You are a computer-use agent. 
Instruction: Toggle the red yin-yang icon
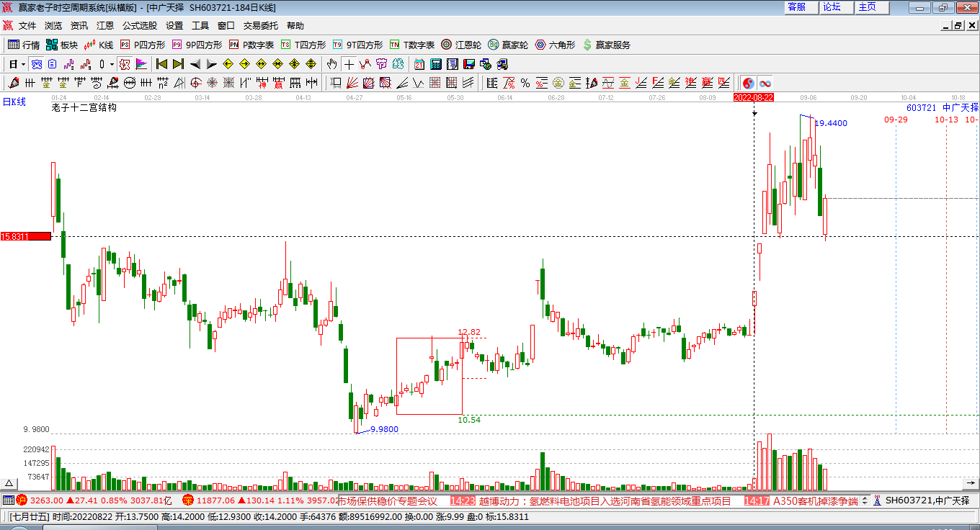click(x=748, y=83)
